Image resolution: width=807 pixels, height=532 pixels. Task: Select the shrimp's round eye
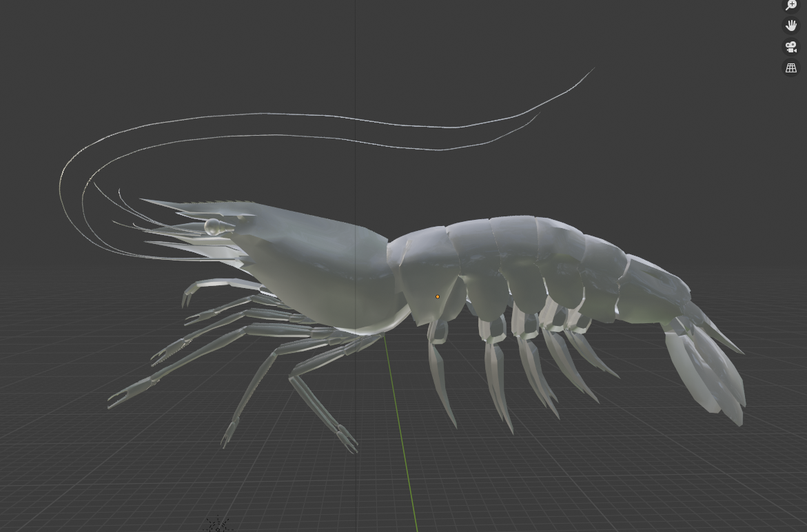point(212,227)
